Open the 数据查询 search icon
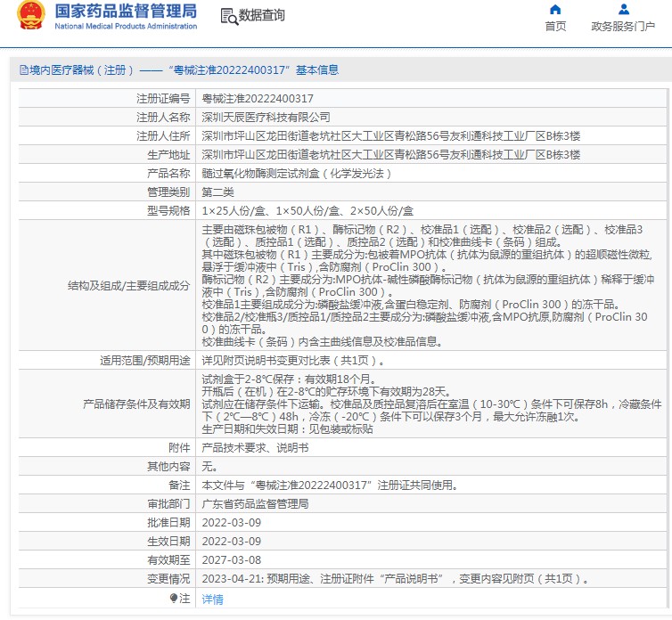Screen dimensions: 672x620 click(229, 16)
